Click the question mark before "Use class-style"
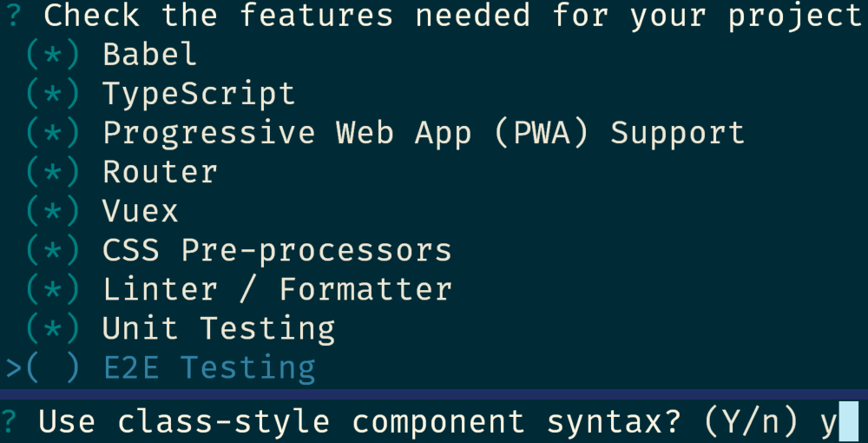868x443 pixels. coord(10,422)
